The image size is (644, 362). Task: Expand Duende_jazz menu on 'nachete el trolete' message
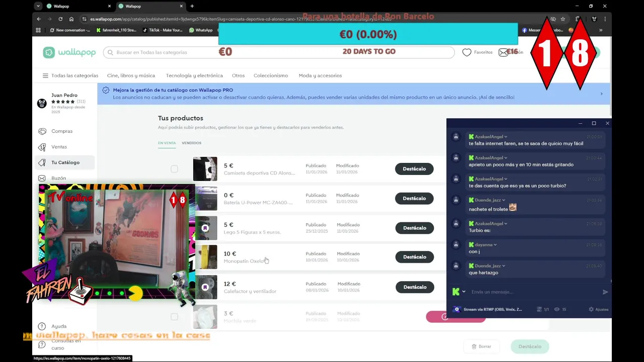pos(504,200)
